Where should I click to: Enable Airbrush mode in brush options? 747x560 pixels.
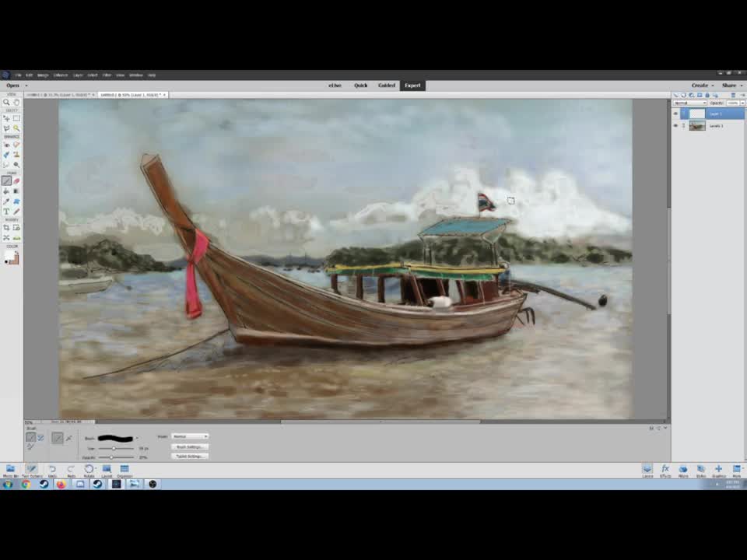tap(68, 438)
